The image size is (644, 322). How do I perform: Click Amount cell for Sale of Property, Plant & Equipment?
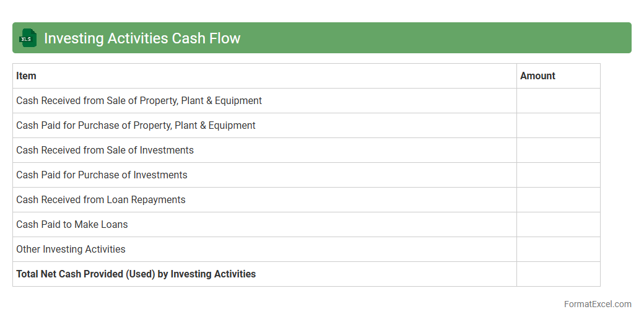558,100
